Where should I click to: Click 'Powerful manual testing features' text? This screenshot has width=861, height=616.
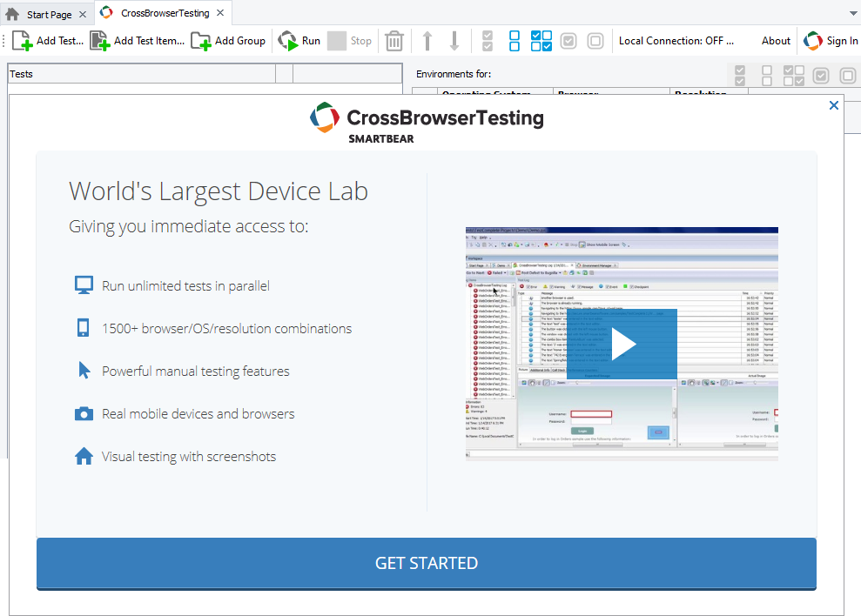(196, 372)
